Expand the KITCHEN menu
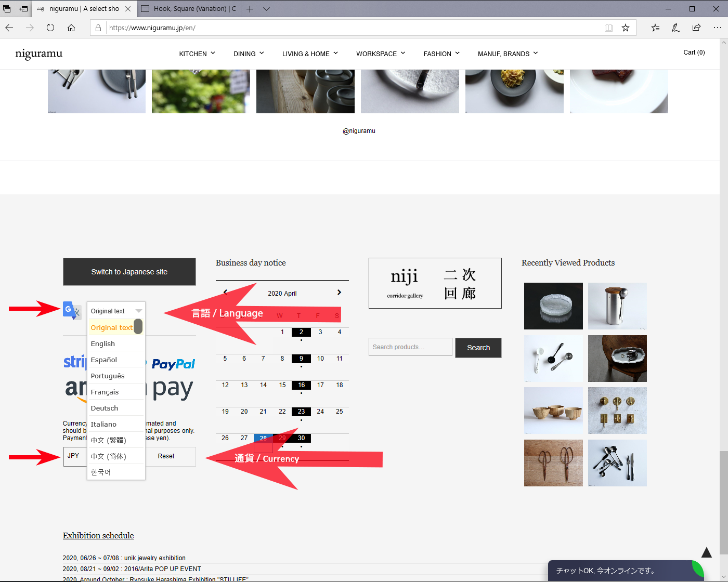Image resolution: width=728 pixels, height=582 pixels. click(x=197, y=54)
